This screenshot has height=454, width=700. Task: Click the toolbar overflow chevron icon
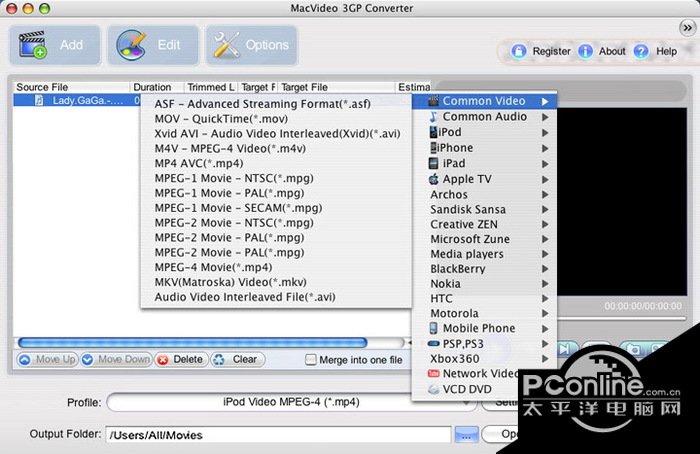[x=687, y=28]
